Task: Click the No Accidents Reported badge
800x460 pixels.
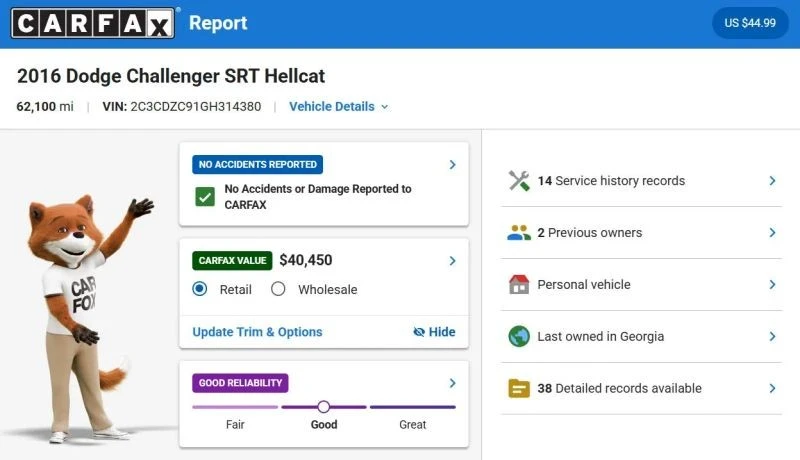Action: coord(257,165)
